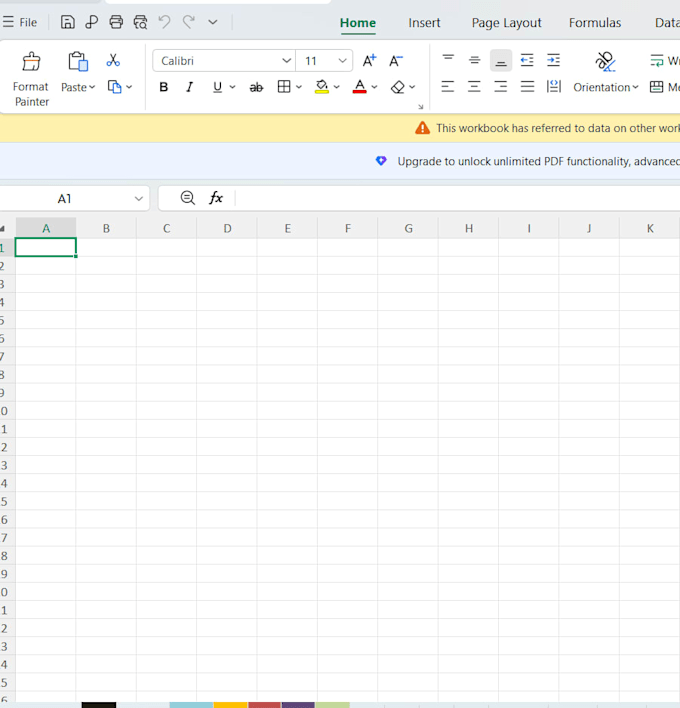The image size is (680, 708).
Task: Click the Merge cells icon
Action: (657, 87)
